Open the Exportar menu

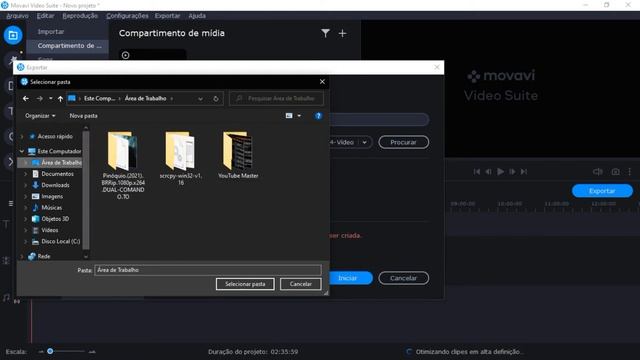167,16
